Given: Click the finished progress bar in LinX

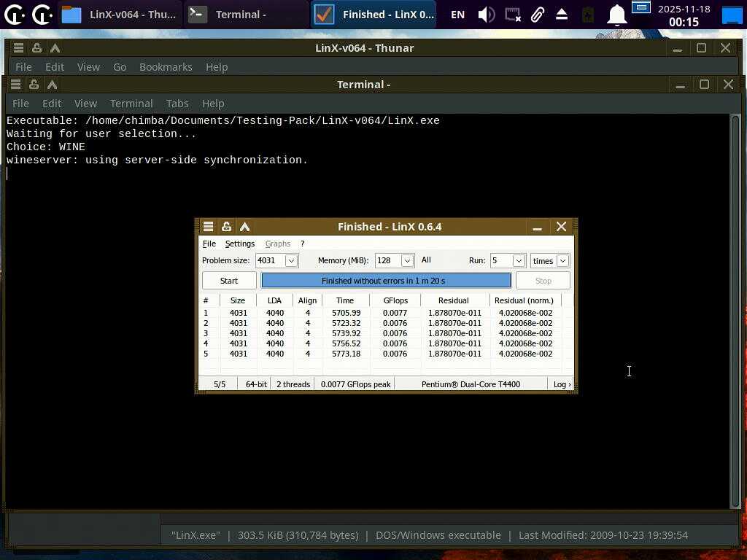Looking at the screenshot, I should (386, 281).
